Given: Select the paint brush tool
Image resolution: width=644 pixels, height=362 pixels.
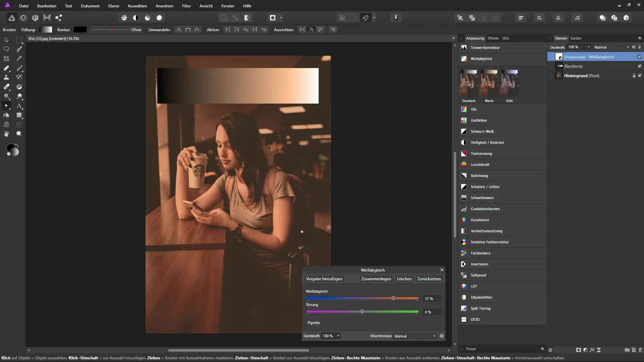Looking at the screenshot, I should click(19, 68).
